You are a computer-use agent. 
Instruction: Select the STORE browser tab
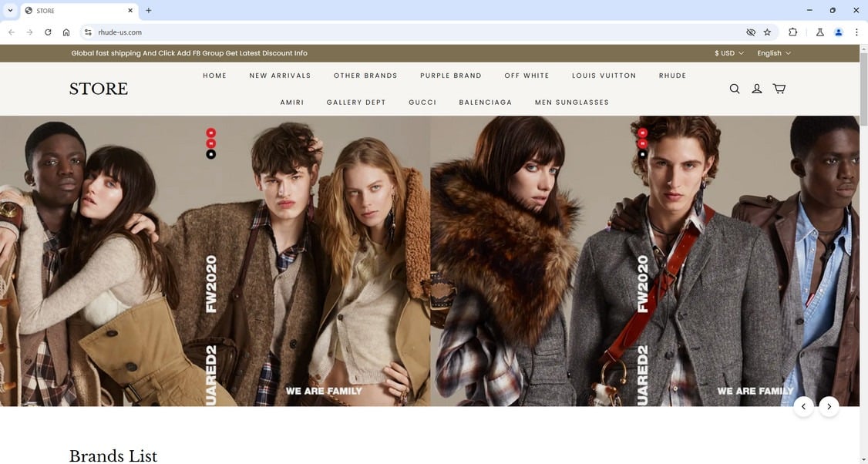[78, 11]
